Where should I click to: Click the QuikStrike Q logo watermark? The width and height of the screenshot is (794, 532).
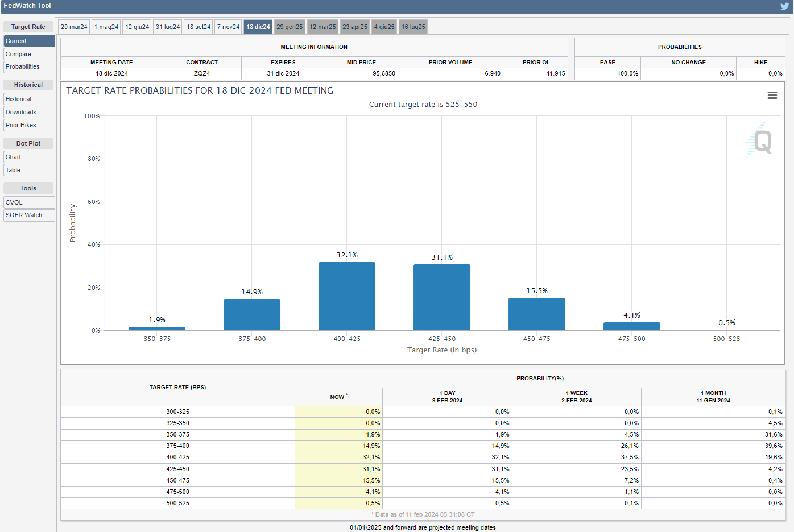pos(760,141)
